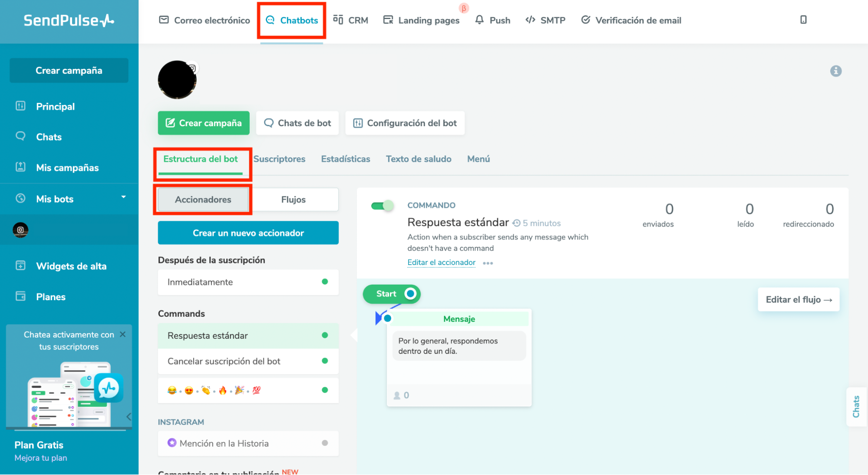Select Cancelar suscripción del bot trigger
Image resolution: width=868 pixels, height=475 pixels.
coord(248,361)
